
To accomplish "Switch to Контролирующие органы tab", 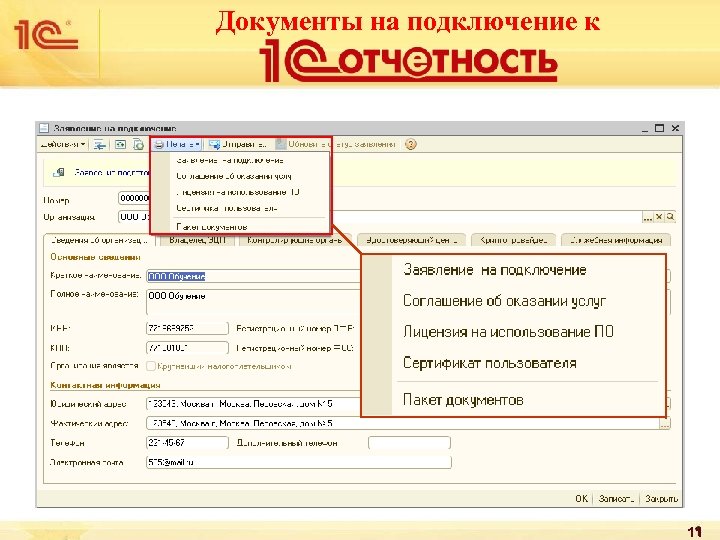I will pos(294,240).
